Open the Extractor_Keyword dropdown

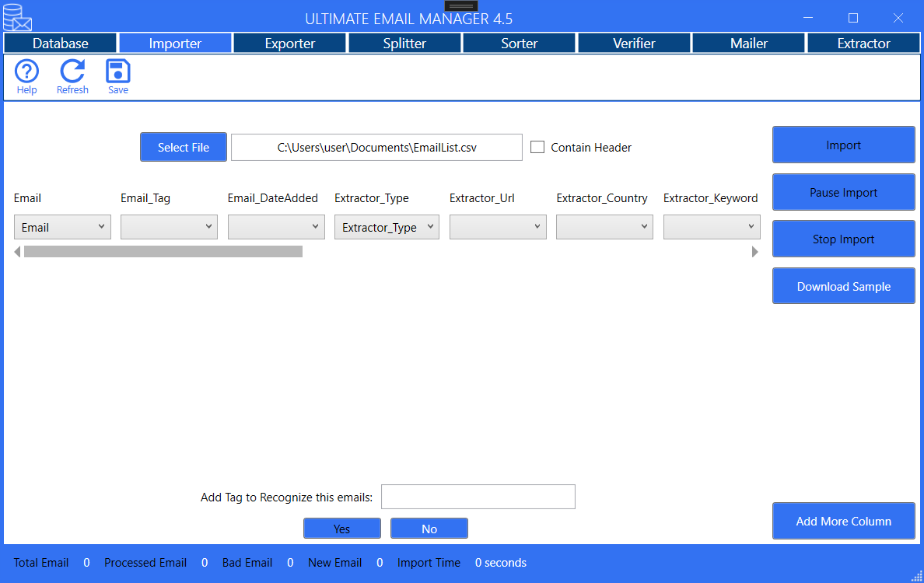712,226
